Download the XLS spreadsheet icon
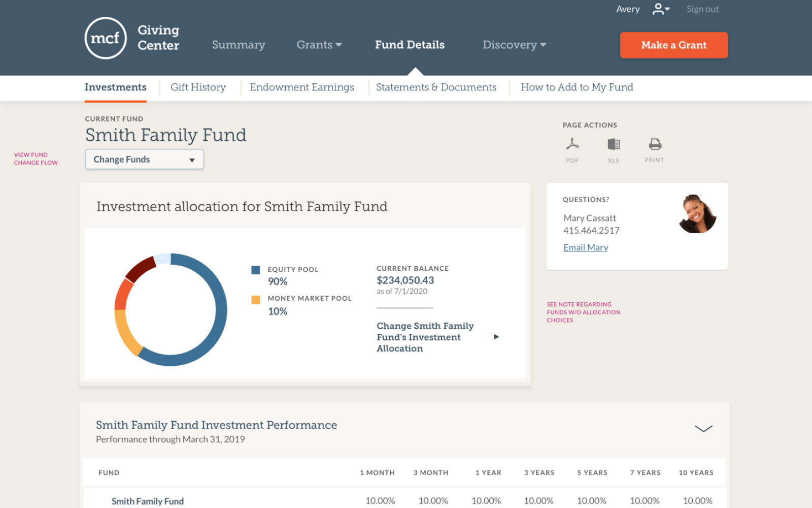 614,144
